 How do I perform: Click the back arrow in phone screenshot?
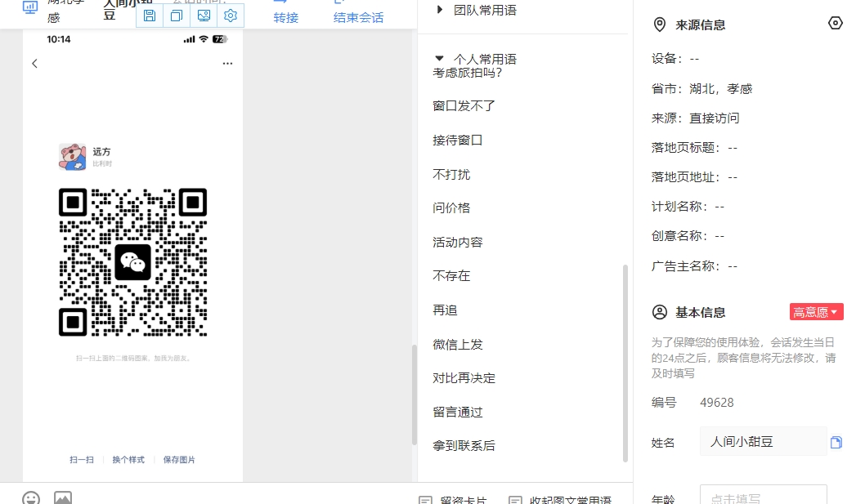point(34,63)
